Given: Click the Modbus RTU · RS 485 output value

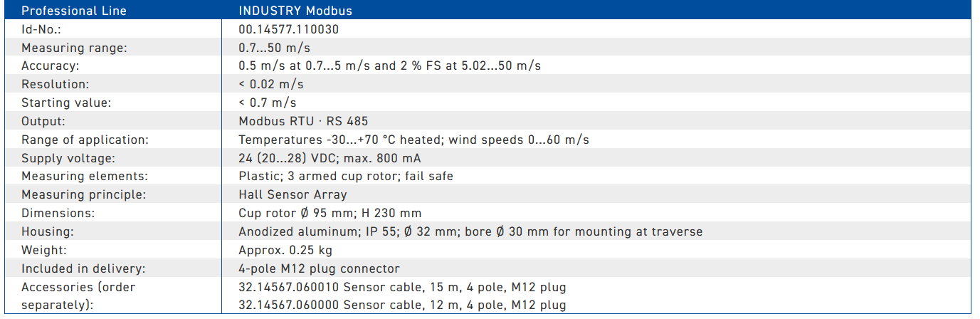Looking at the screenshot, I should 303,121.
